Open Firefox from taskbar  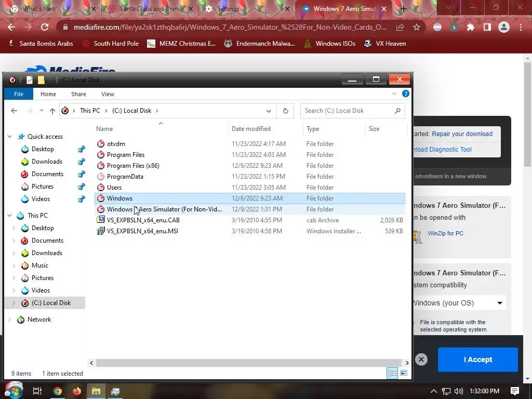[x=77, y=391]
